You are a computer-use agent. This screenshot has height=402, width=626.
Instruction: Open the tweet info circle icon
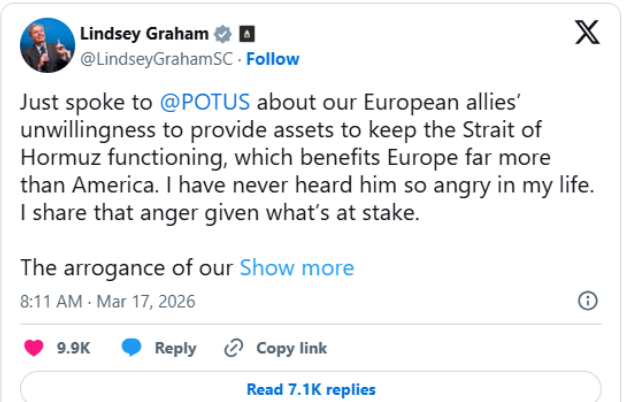(x=588, y=300)
